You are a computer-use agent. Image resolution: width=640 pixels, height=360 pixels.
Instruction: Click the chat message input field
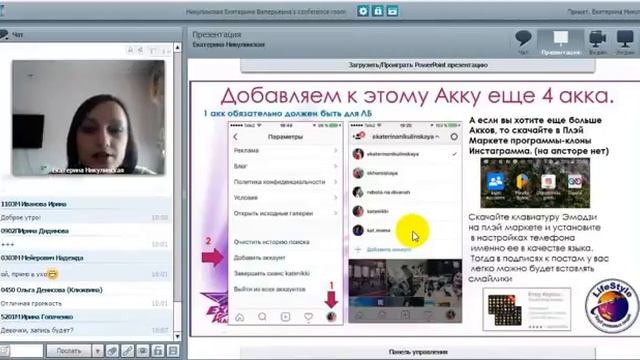(27, 351)
